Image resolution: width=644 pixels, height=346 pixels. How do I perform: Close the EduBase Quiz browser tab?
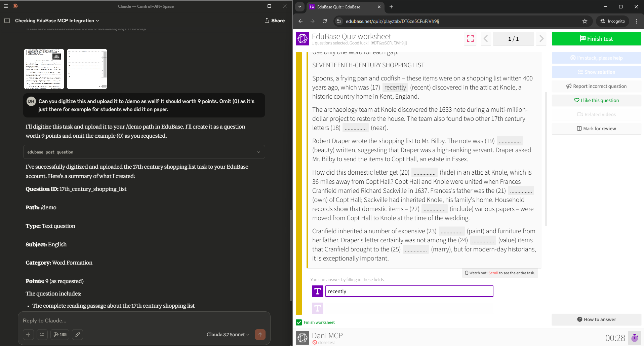pos(379,7)
